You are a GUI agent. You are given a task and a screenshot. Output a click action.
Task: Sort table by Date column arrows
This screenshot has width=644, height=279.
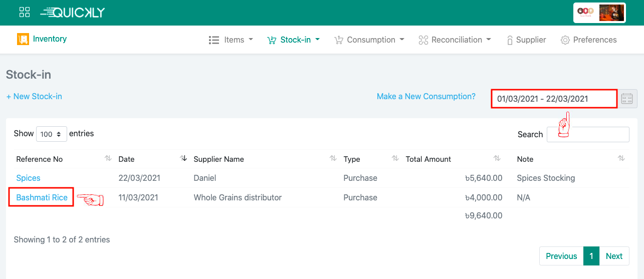coord(183,158)
